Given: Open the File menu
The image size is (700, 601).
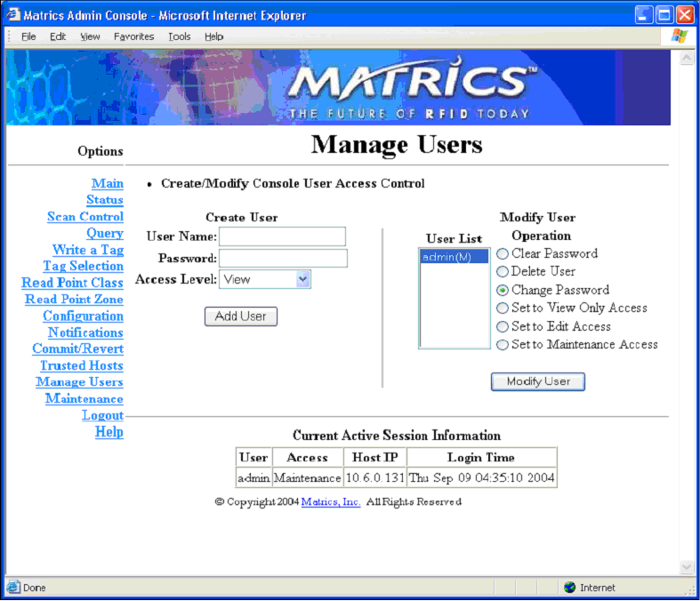Looking at the screenshot, I should coord(28,36).
